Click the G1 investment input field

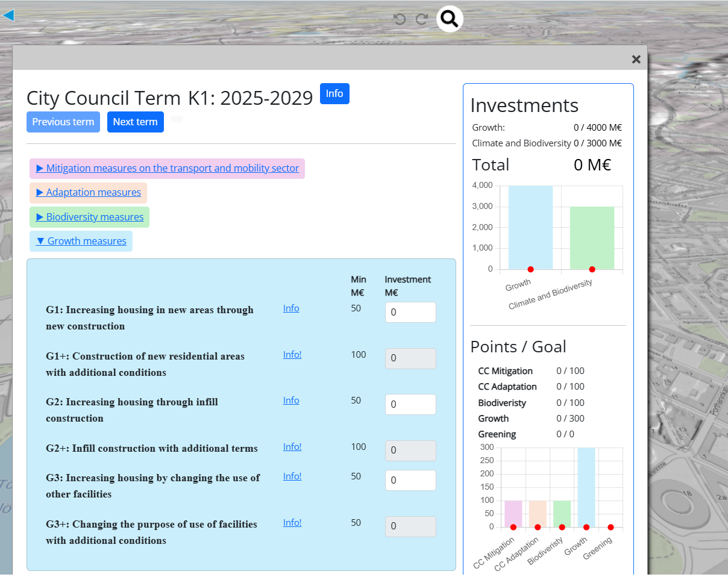[410, 313]
